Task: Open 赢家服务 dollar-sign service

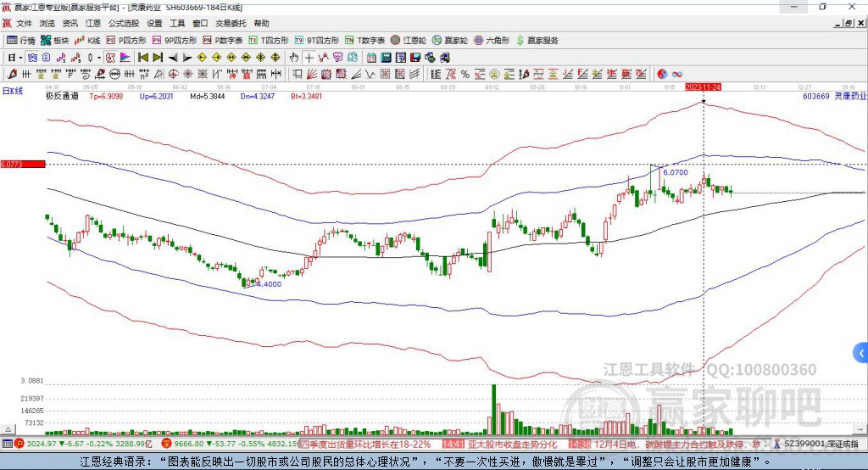Action: (537, 41)
